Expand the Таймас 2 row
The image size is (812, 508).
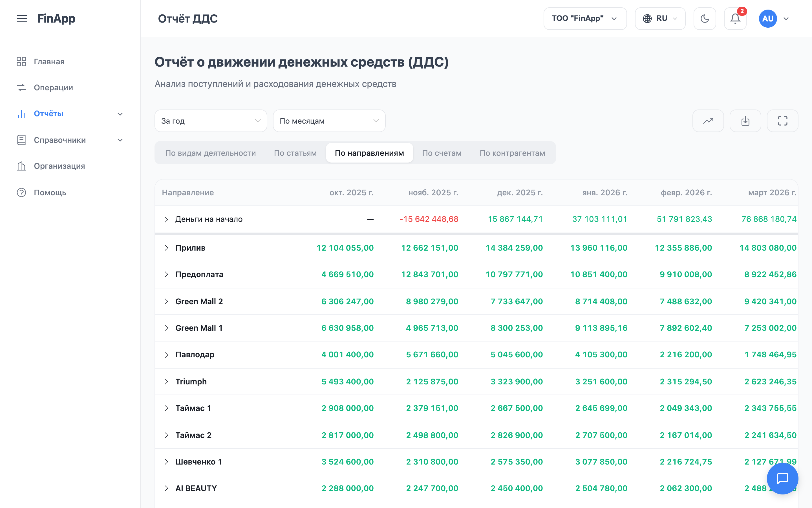tap(166, 435)
